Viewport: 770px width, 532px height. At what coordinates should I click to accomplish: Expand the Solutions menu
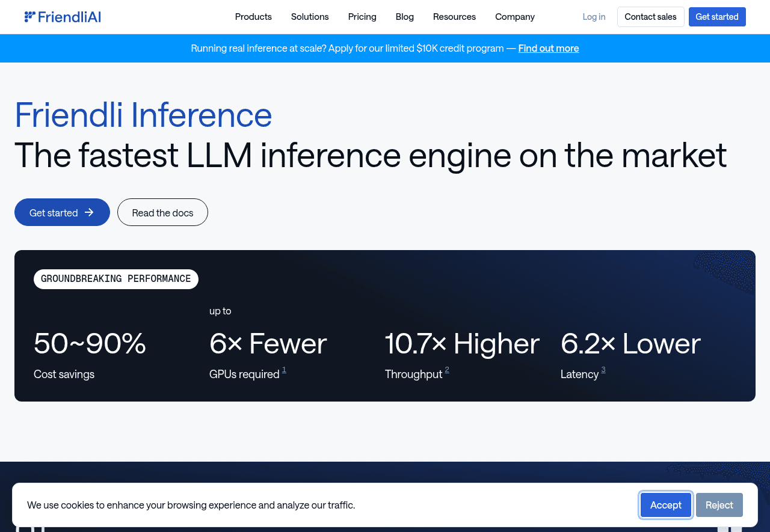(310, 17)
